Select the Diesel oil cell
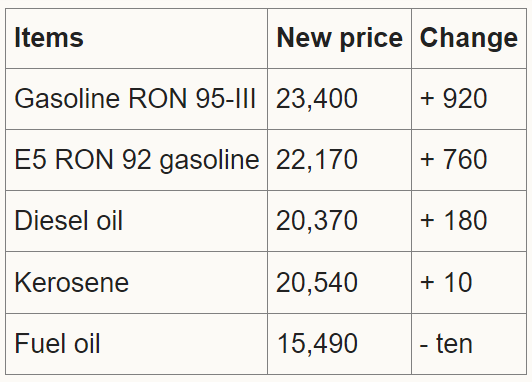 pos(136,221)
